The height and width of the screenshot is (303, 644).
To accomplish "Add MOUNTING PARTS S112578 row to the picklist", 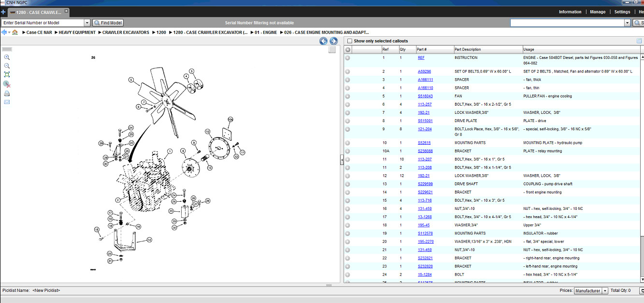I will (347, 233).
